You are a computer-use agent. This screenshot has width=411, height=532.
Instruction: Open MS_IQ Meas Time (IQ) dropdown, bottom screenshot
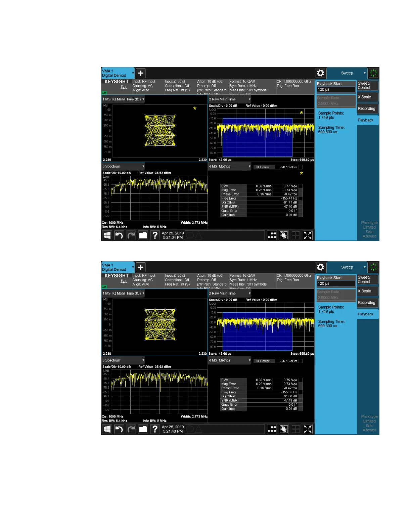123,293
